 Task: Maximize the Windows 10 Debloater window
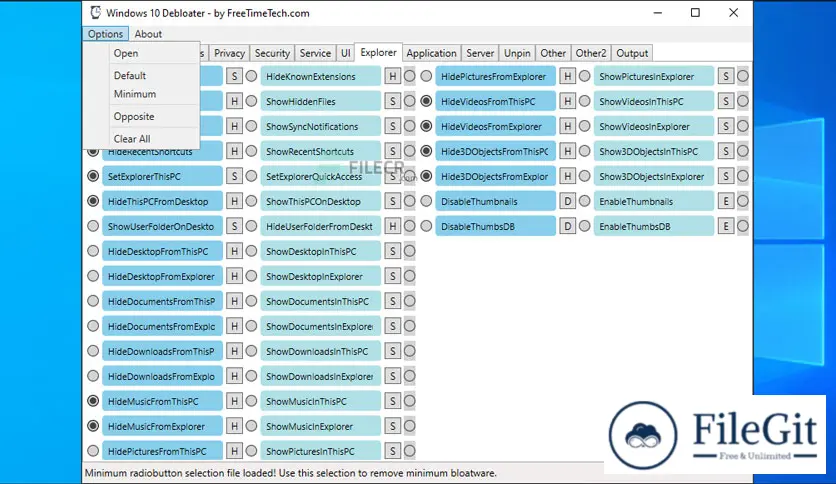tap(695, 13)
